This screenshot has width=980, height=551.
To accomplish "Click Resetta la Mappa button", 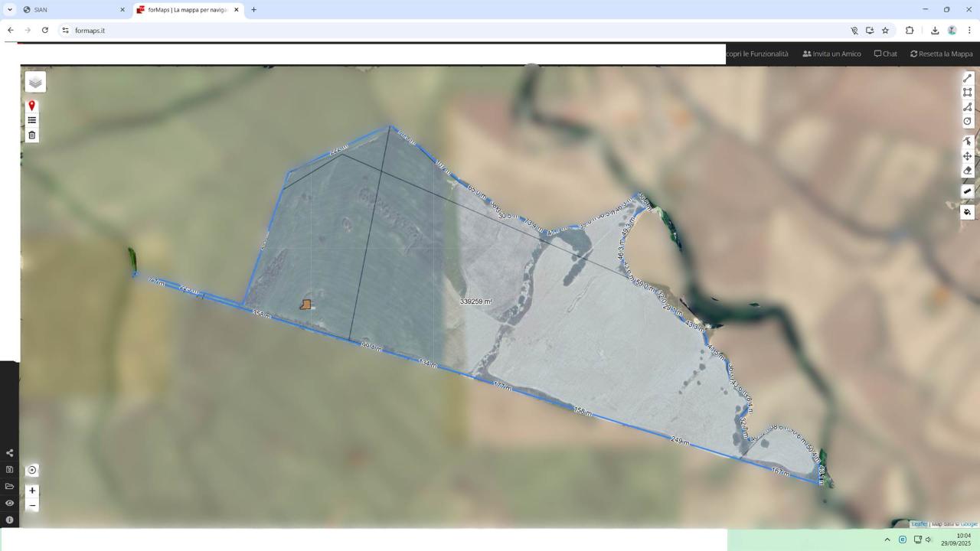I will tap(941, 54).
